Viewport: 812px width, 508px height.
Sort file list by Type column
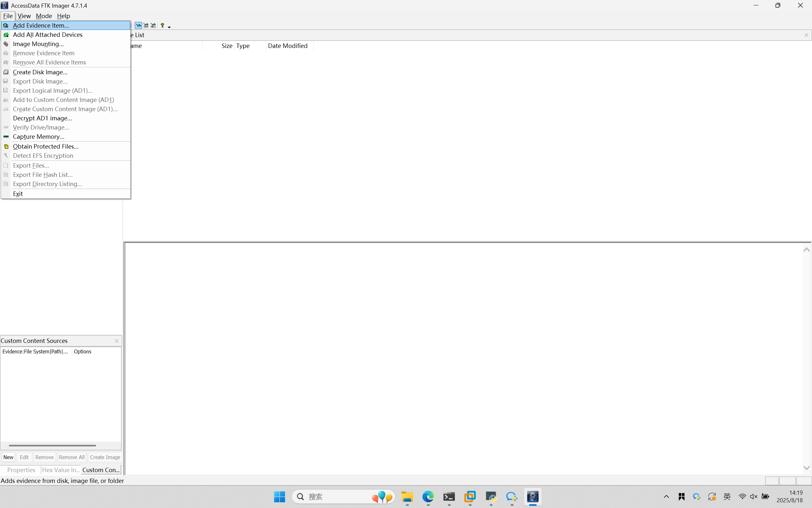coord(250,46)
